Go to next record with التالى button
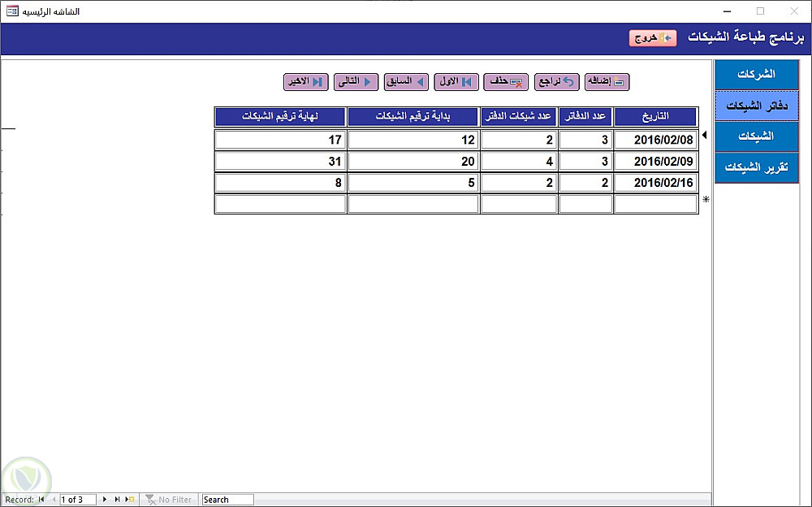This screenshot has height=507, width=812. coord(356,82)
